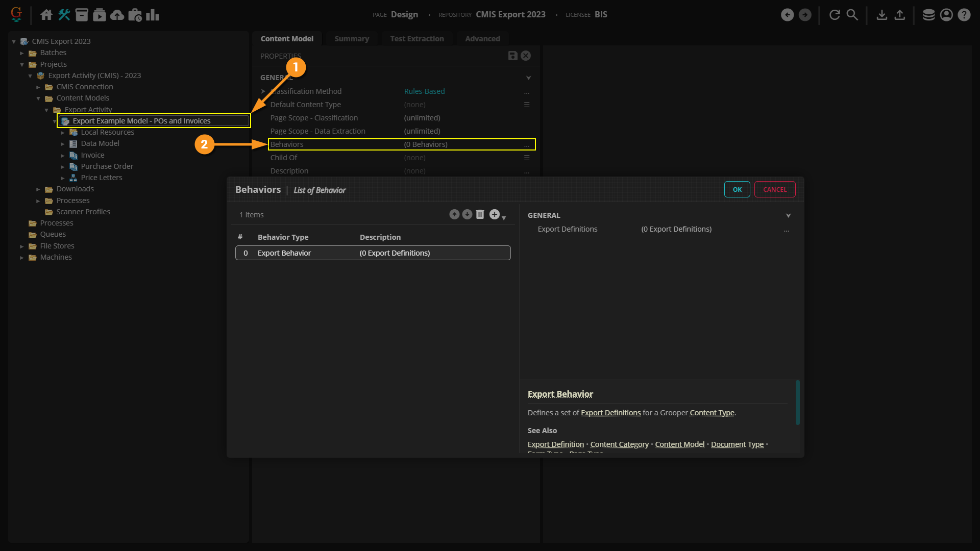Click the cloud upload toolbar icon
980x551 pixels.
[117, 15]
